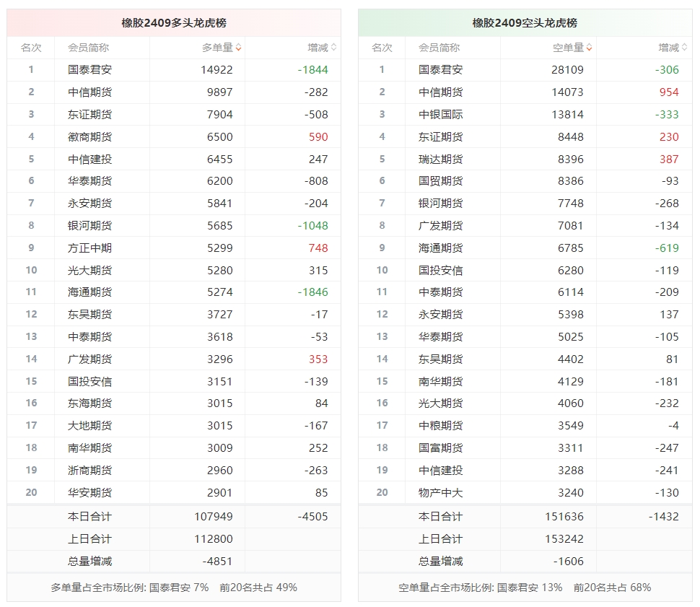Click short position value 28109

point(567,70)
